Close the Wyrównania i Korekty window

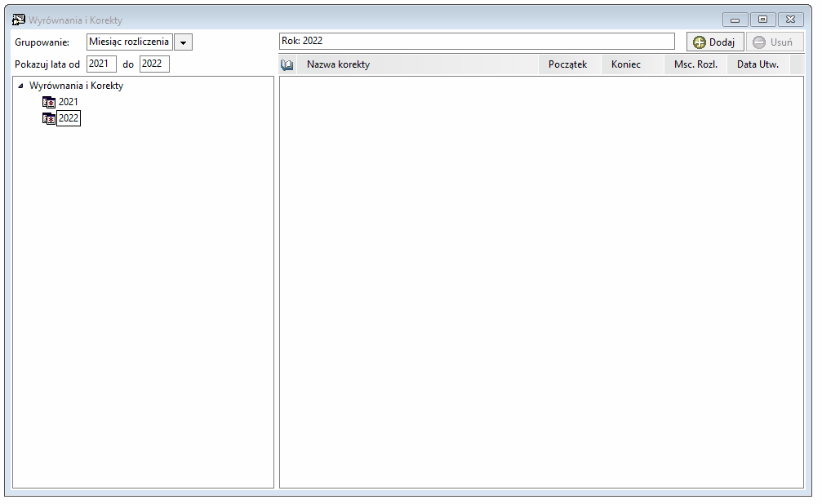[790, 20]
